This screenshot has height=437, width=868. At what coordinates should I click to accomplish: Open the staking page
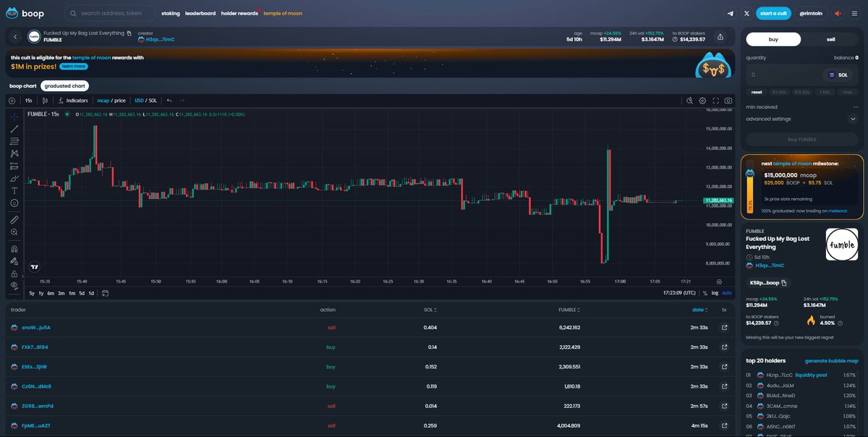pyautogui.click(x=171, y=13)
